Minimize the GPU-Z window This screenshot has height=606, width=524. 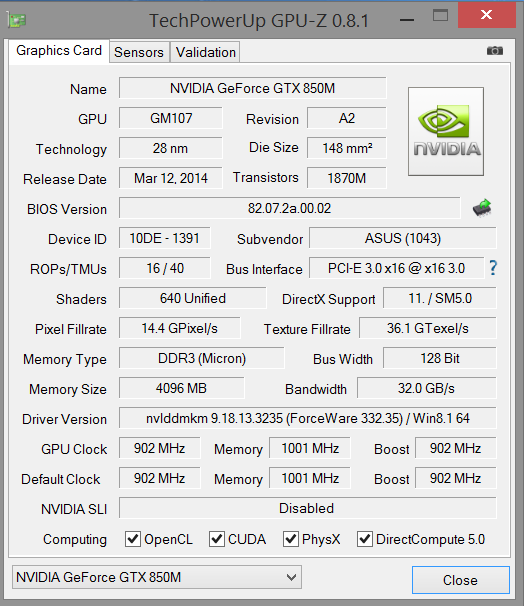click(x=407, y=19)
